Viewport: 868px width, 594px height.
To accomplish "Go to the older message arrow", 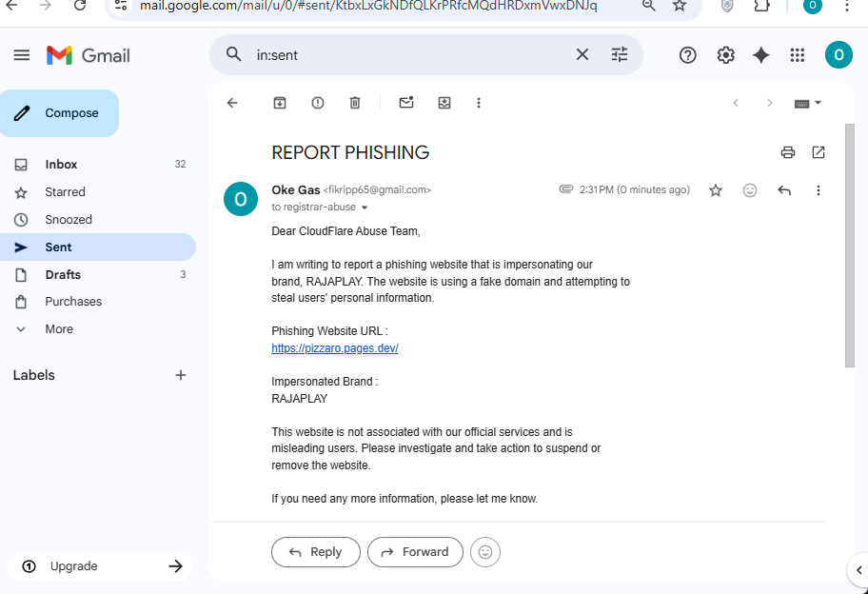I will 769,103.
